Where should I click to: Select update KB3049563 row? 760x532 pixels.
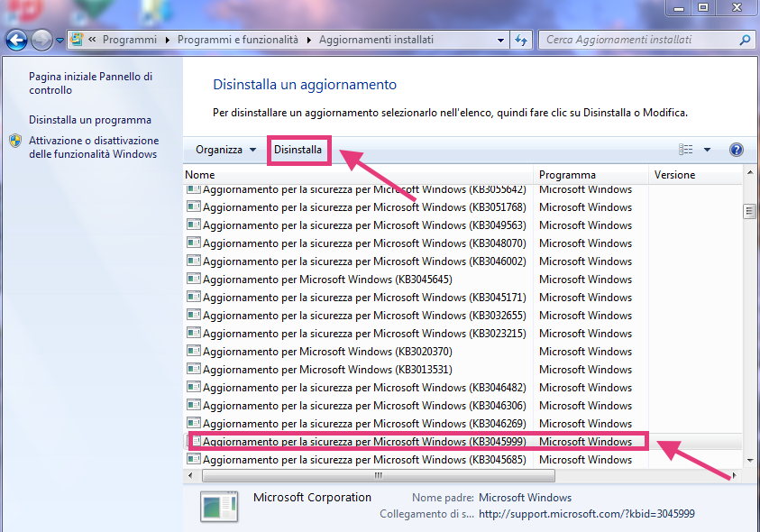(462, 225)
